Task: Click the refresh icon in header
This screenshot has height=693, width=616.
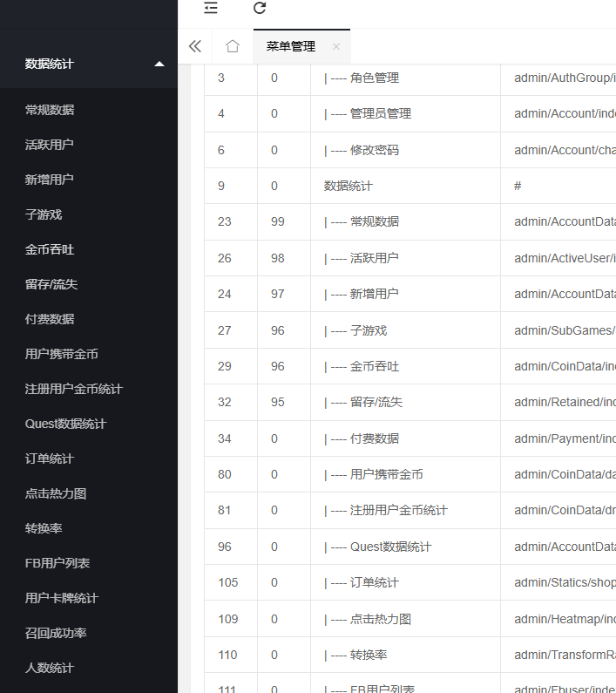Action: tap(260, 9)
